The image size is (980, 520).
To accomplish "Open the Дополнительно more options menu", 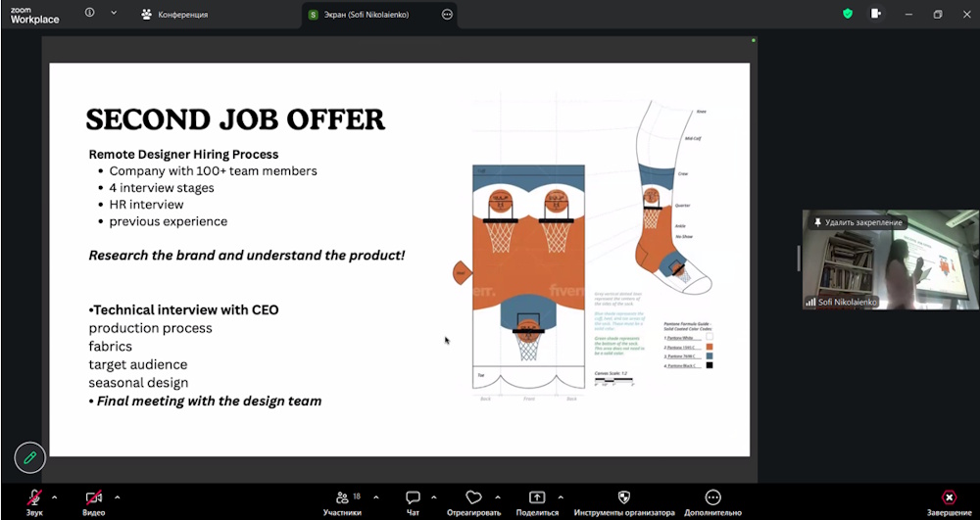I will pyautogui.click(x=712, y=497).
